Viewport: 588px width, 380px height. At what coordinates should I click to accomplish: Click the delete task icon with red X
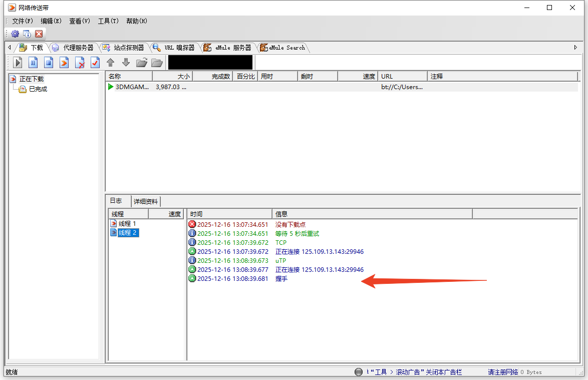(x=80, y=63)
